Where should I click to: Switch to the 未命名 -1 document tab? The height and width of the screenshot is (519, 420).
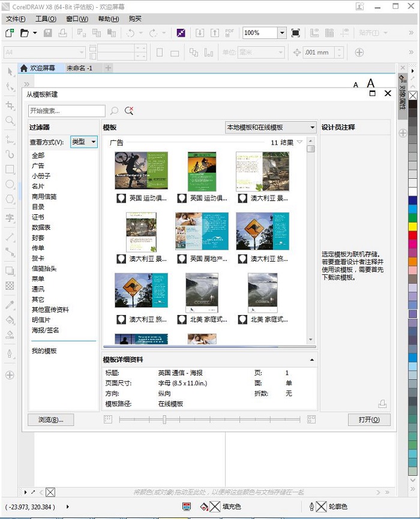point(79,68)
